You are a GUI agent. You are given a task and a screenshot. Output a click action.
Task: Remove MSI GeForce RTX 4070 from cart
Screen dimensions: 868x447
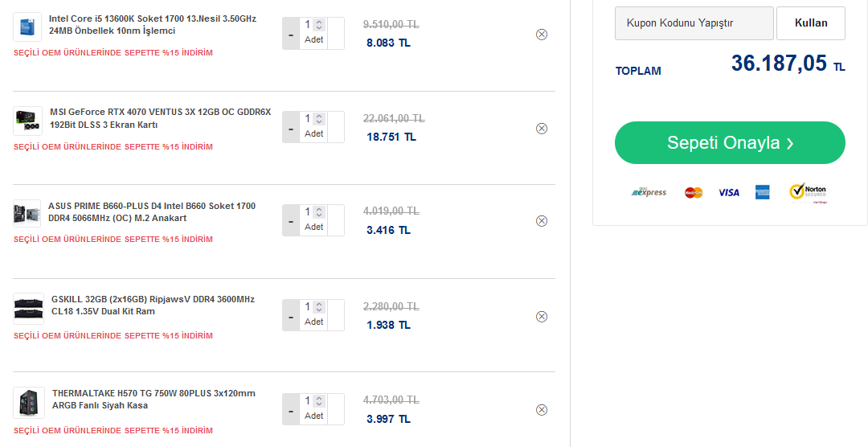pos(542,129)
